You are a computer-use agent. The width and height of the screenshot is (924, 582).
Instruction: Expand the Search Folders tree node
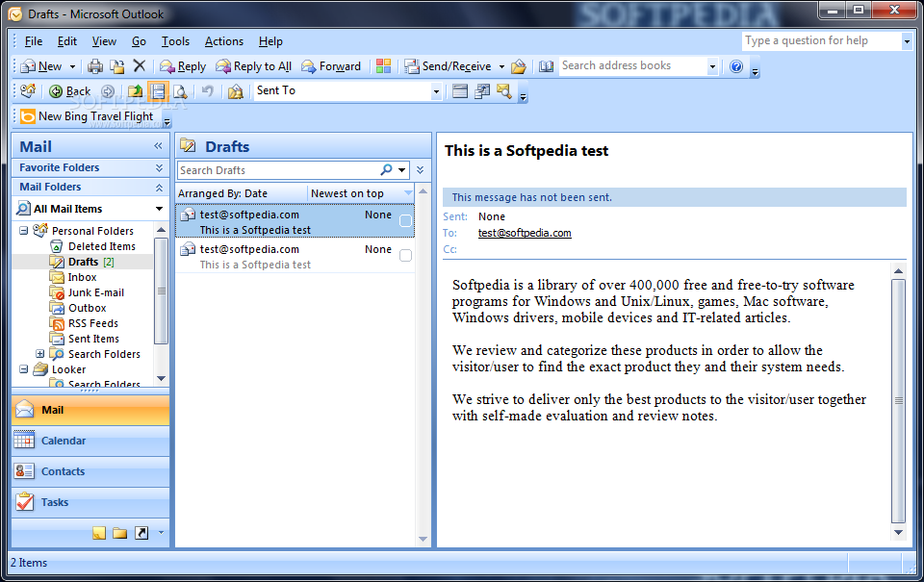pos(39,353)
